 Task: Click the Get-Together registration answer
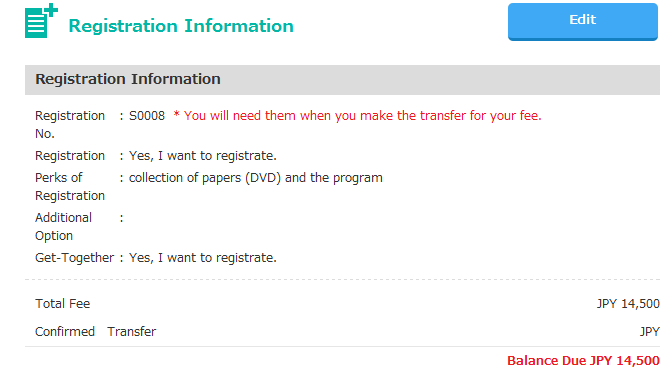click(x=203, y=258)
